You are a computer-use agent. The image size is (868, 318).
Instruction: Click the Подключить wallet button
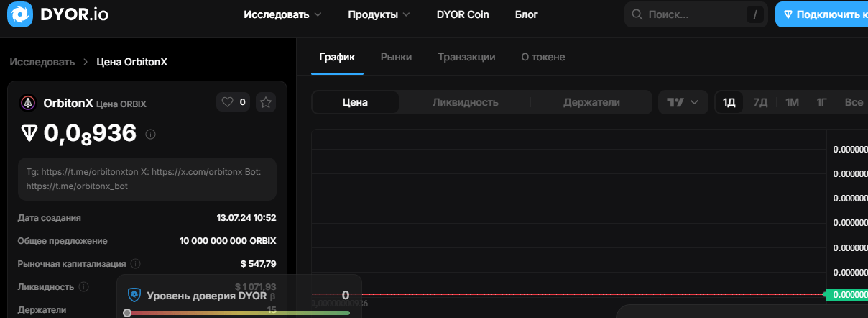[821, 14]
